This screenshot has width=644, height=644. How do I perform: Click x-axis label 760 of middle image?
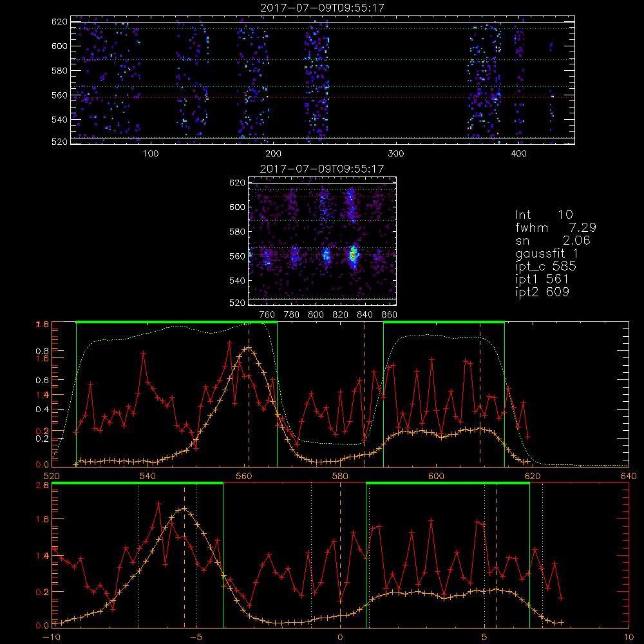pos(267,315)
